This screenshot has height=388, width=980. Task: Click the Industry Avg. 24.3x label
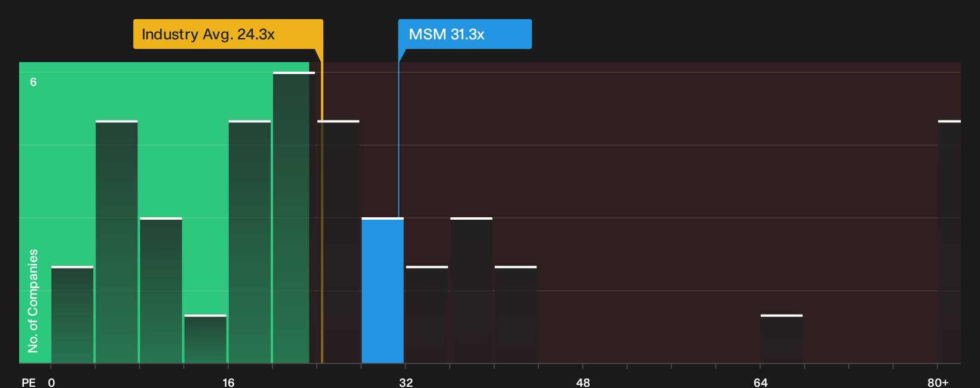click(228, 34)
